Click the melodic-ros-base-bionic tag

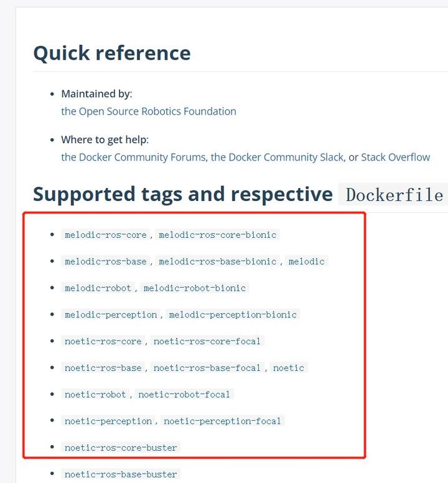point(217,261)
